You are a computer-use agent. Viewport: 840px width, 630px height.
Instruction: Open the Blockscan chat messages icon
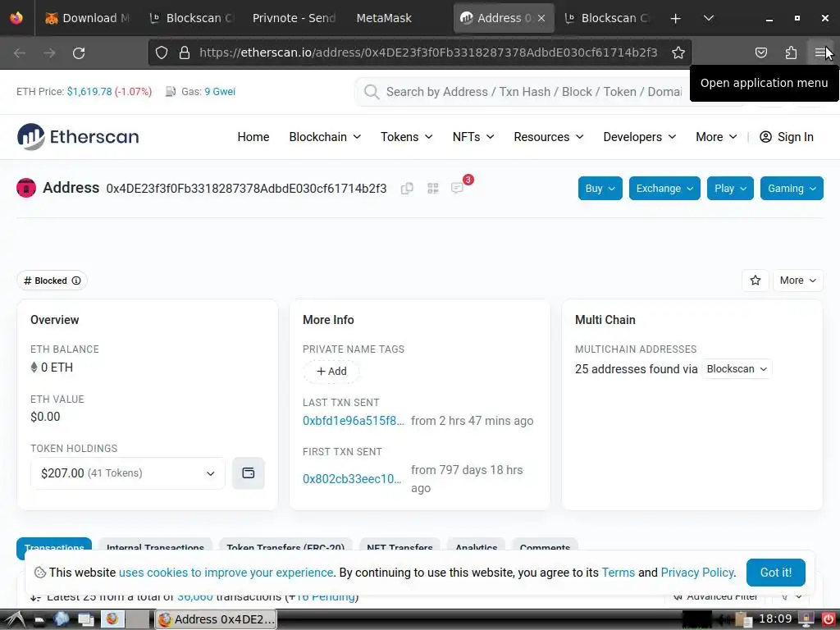(x=457, y=188)
